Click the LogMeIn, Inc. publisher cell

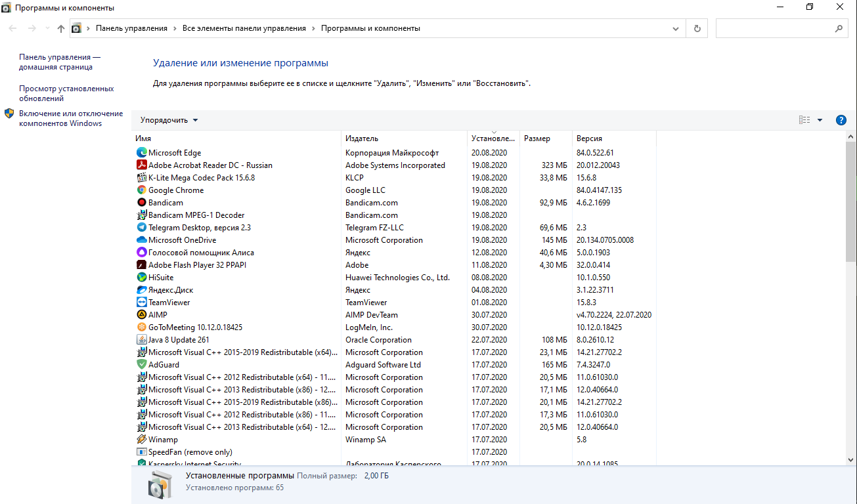[x=369, y=327]
